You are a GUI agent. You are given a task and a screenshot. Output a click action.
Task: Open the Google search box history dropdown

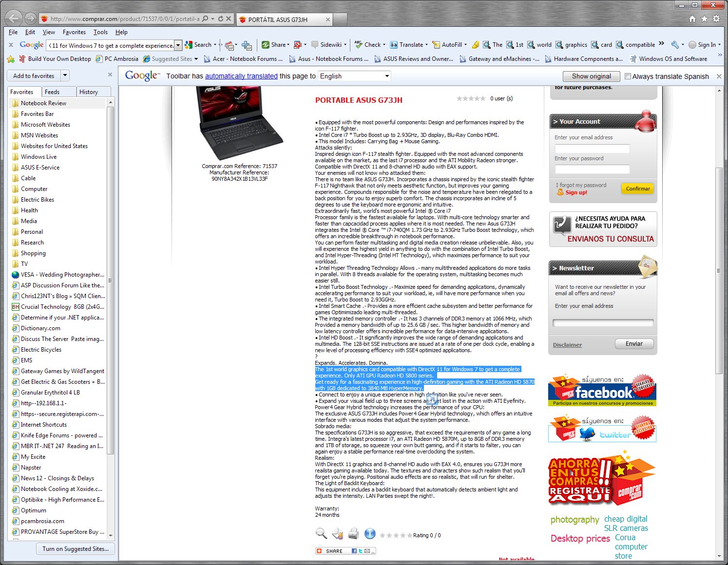click(x=178, y=45)
